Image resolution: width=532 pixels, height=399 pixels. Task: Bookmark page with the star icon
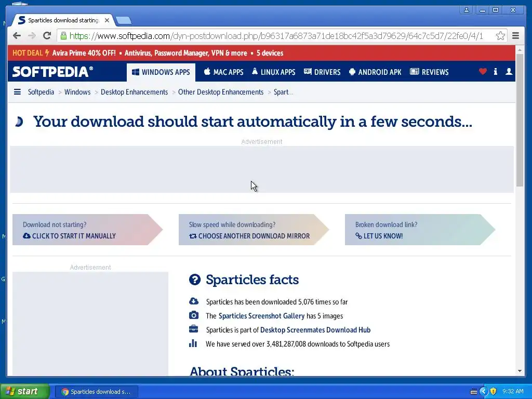pos(500,36)
